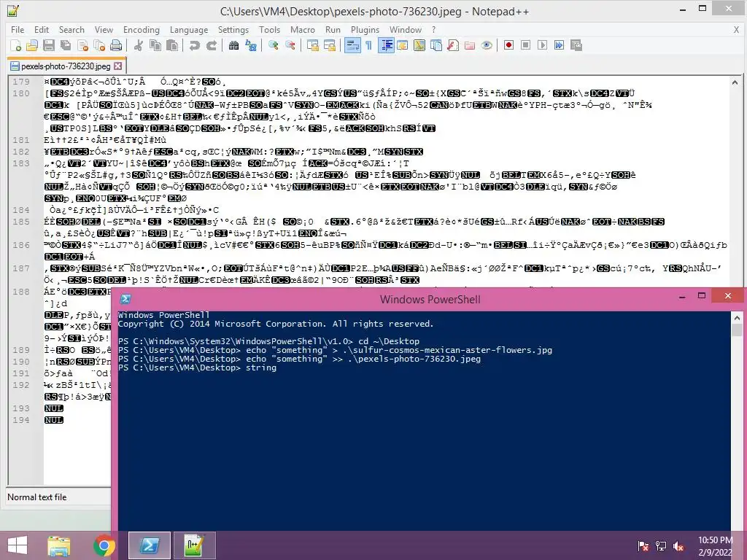The image size is (747, 560).
Task: Open the Replace dialog toolbar icon
Action: coord(251,45)
